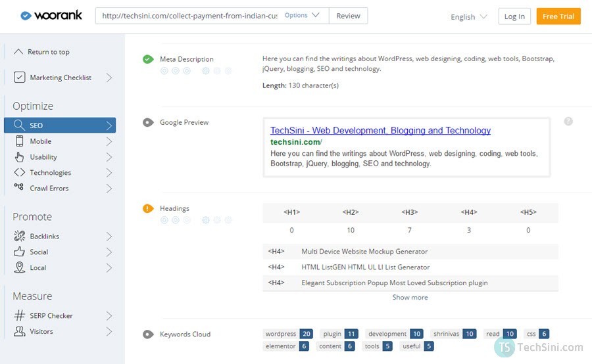Click the WooRank logo
This screenshot has height=364, width=592.
[51, 16]
